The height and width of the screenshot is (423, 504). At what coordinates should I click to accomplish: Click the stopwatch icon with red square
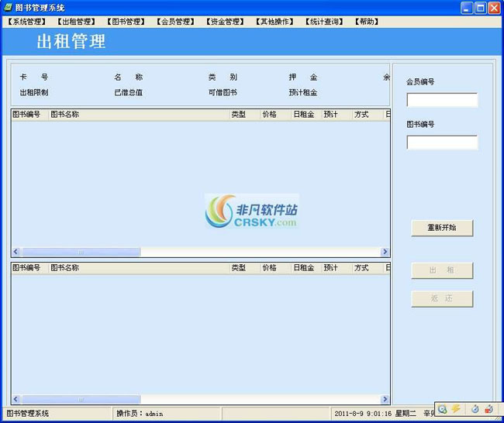[x=489, y=409]
